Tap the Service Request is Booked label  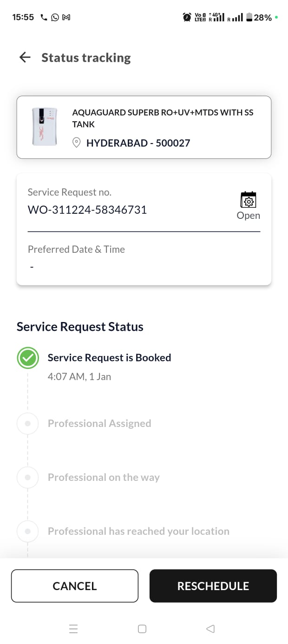(109, 358)
